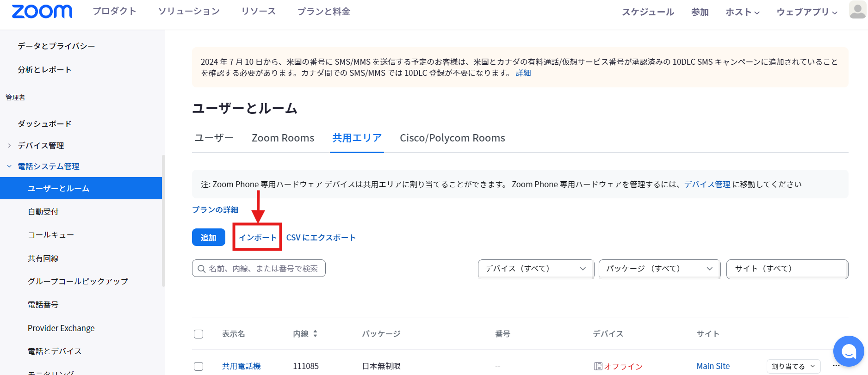Open more options for 共用電話機 row
Image resolution: width=868 pixels, height=375 pixels.
tap(836, 366)
